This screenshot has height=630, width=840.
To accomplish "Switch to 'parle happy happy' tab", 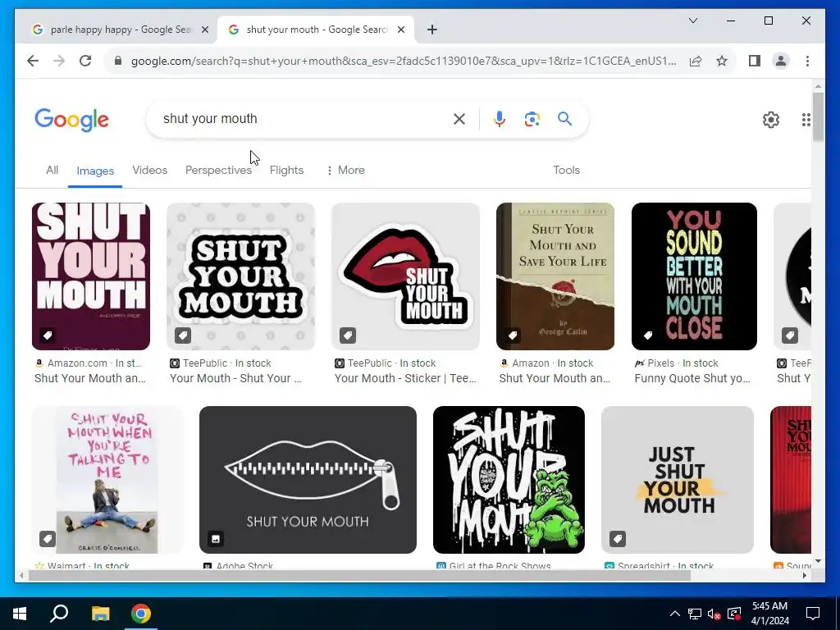I will coord(120,30).
